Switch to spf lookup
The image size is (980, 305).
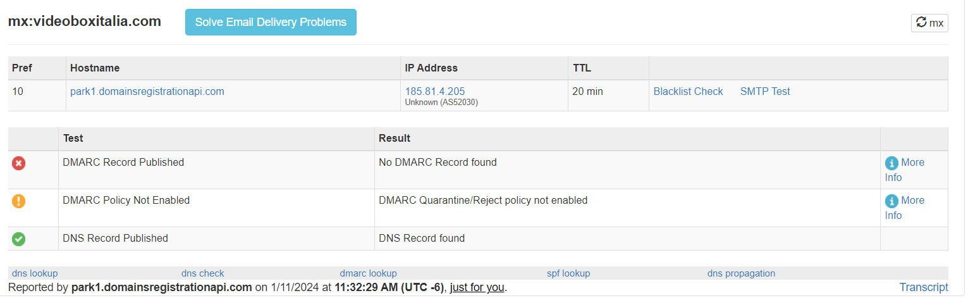click(x=568, y=273)
